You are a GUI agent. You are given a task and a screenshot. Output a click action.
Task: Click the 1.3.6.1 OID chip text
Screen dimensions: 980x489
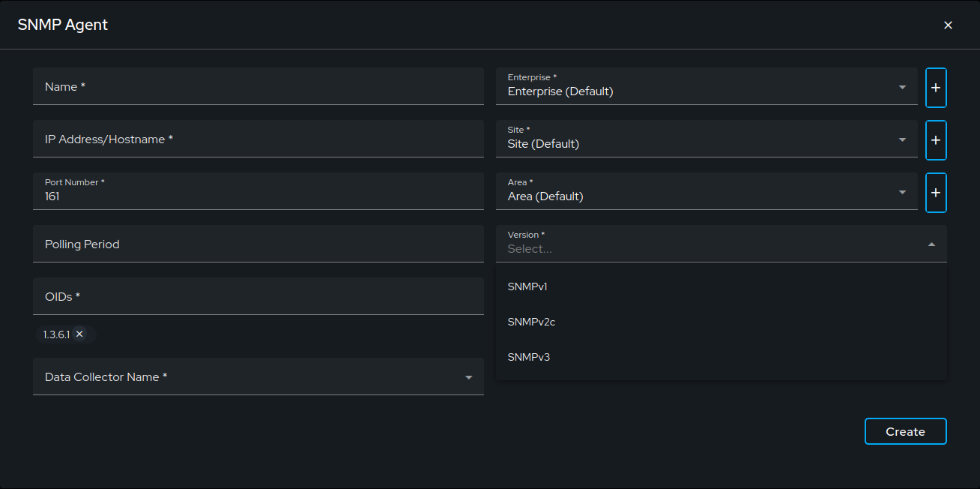coord(56,334)
